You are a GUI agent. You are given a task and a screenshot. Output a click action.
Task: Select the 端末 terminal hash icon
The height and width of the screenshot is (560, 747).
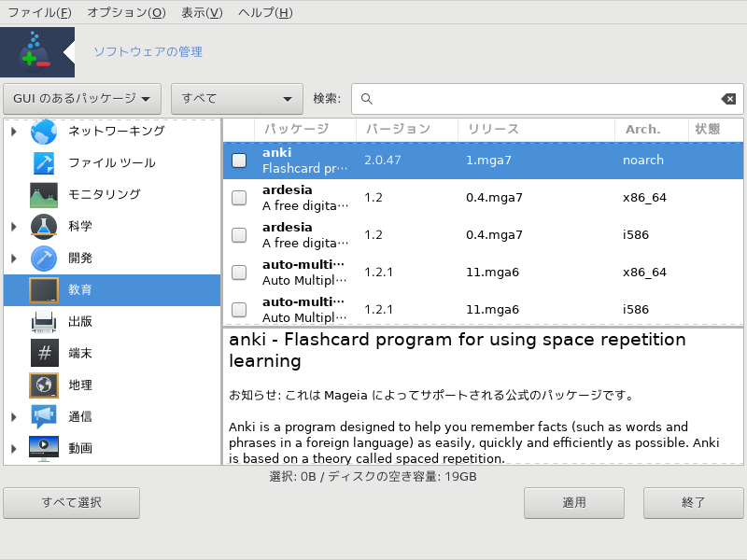pyautogui.click(x=44, y=353)
